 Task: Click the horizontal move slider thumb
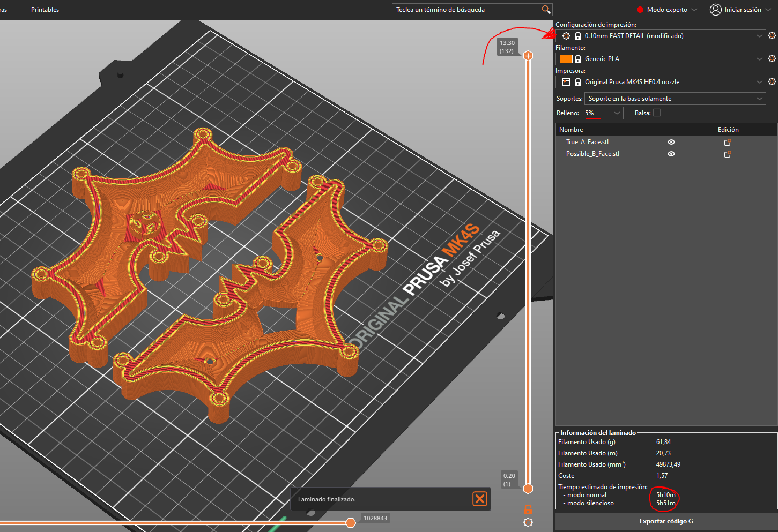point(351,522)
